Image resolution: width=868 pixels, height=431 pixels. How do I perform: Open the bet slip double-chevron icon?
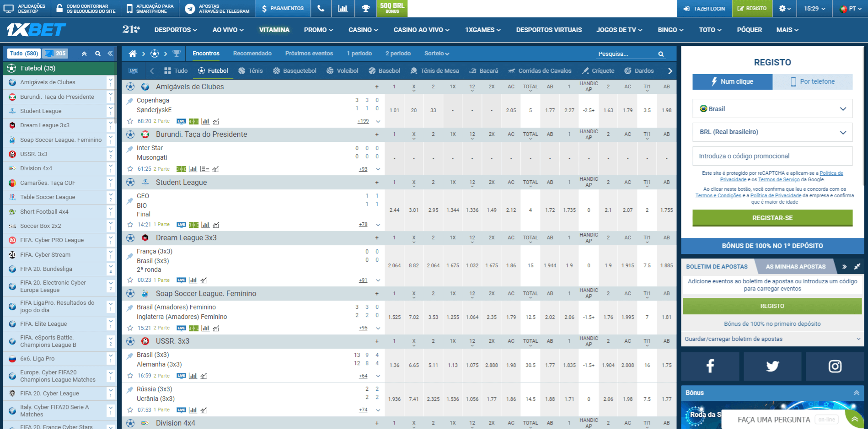(844, 266)
